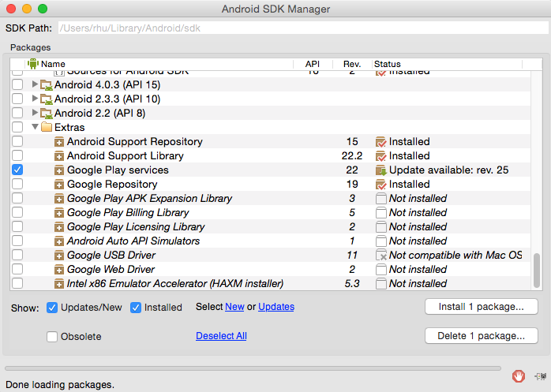Collapse the Extras tree node

(x=35, y=128)
